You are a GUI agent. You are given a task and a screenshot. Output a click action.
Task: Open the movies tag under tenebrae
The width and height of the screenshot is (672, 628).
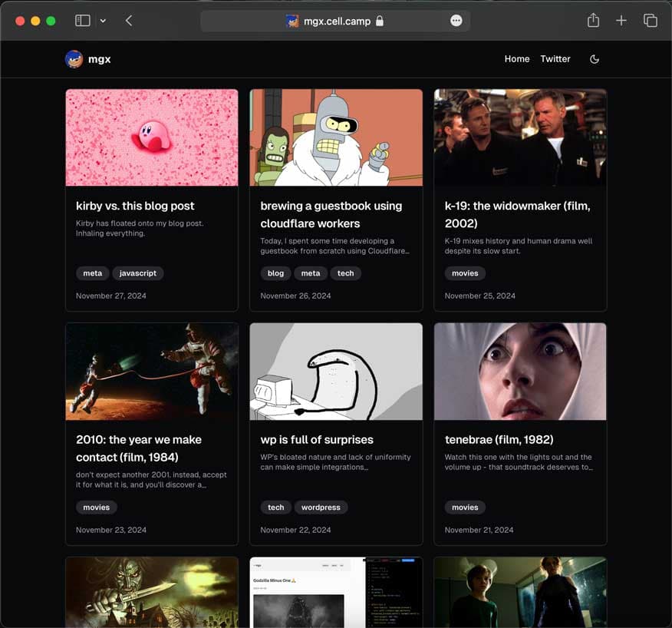tap(465, 507)
